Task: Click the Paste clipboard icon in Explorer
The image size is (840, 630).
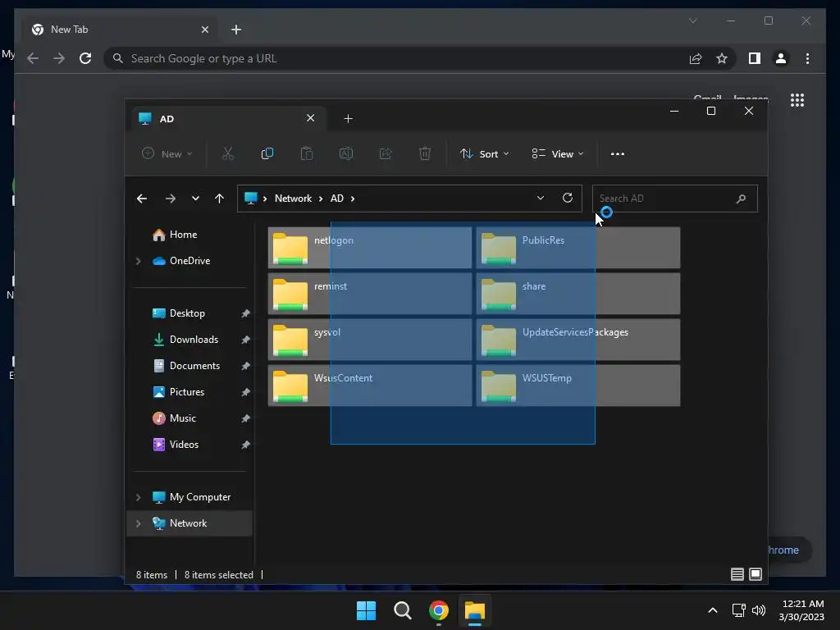Action: click(x=307, y=154)
